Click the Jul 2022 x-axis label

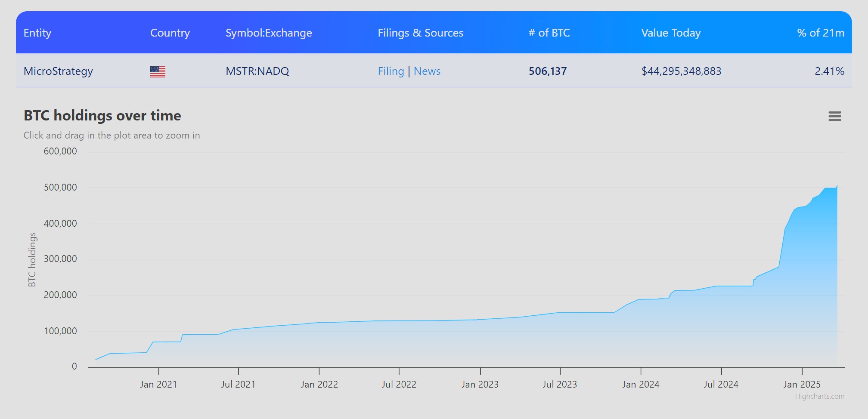click(x=399, y=384)
